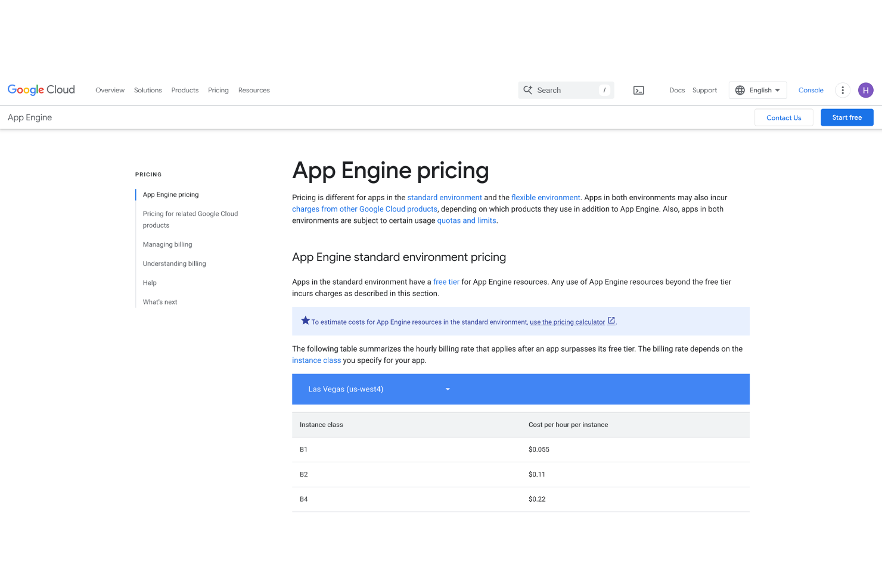Click the search sparkle magnifier icon
Screen dimensions: 882x588
point(528,90)
